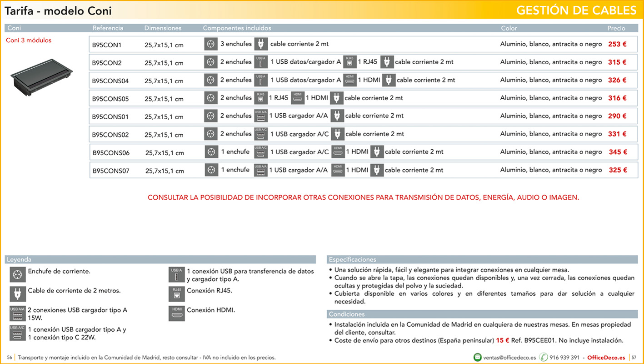Click the price 326 €
Image resolution: width=644 pixels, height=364 pixels.
click(617, 80)
